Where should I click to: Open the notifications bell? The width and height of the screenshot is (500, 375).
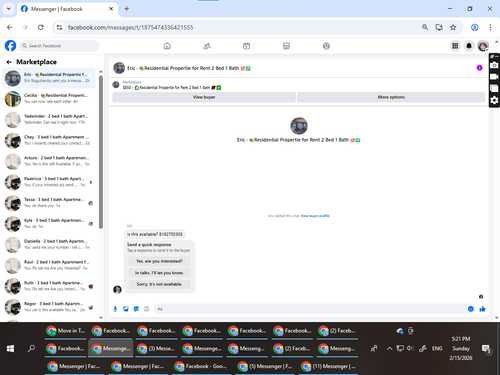click(469, 46)
